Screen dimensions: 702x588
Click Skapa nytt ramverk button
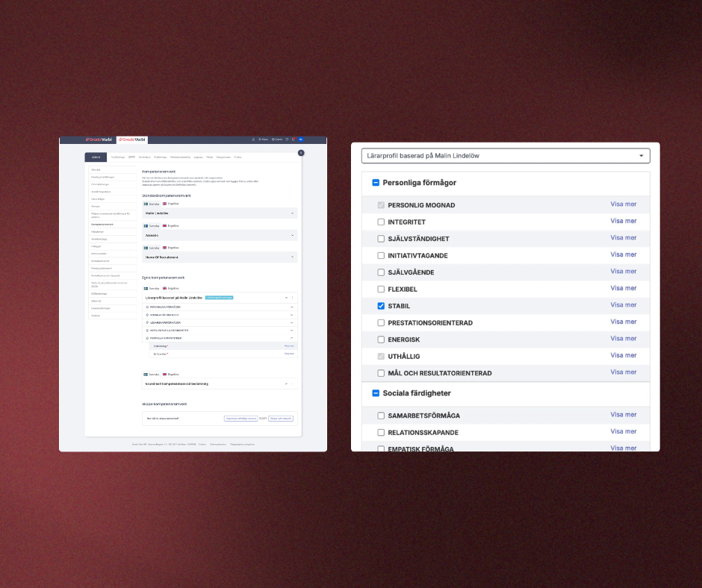pos(282,419)
